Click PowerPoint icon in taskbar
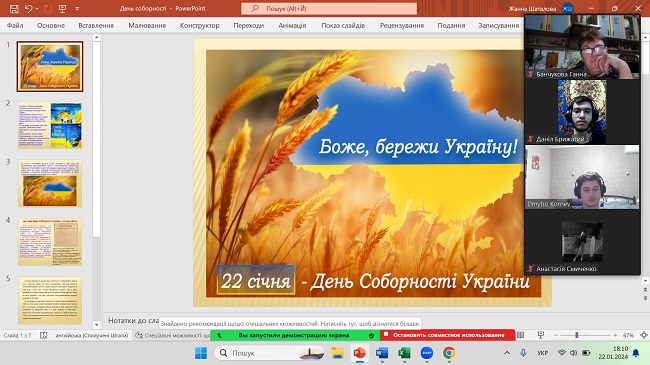 pos(359,353)
